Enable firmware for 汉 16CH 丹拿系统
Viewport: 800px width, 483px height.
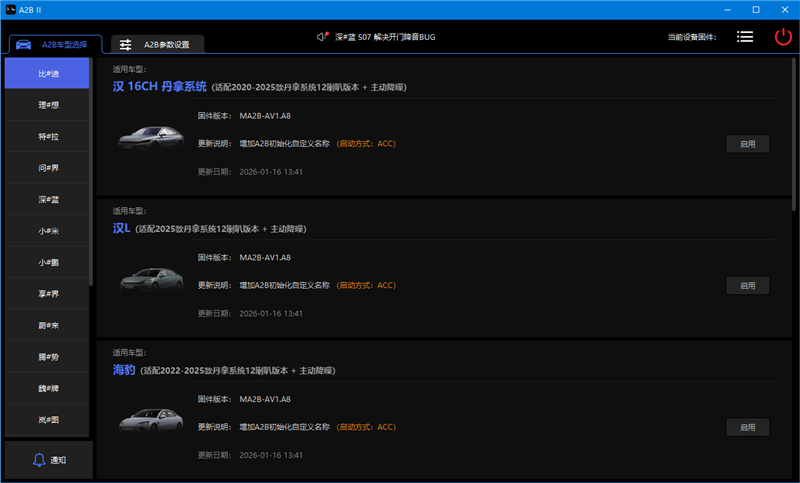click(747, 144)
